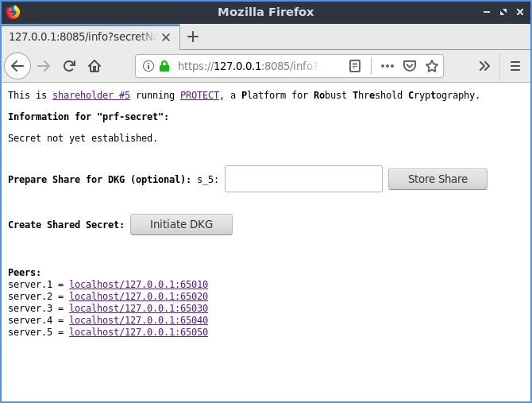Select the 127.0.0.1:8085/info tab
Viewport: 532px width, 403px height.
click(x=91, y=37)
